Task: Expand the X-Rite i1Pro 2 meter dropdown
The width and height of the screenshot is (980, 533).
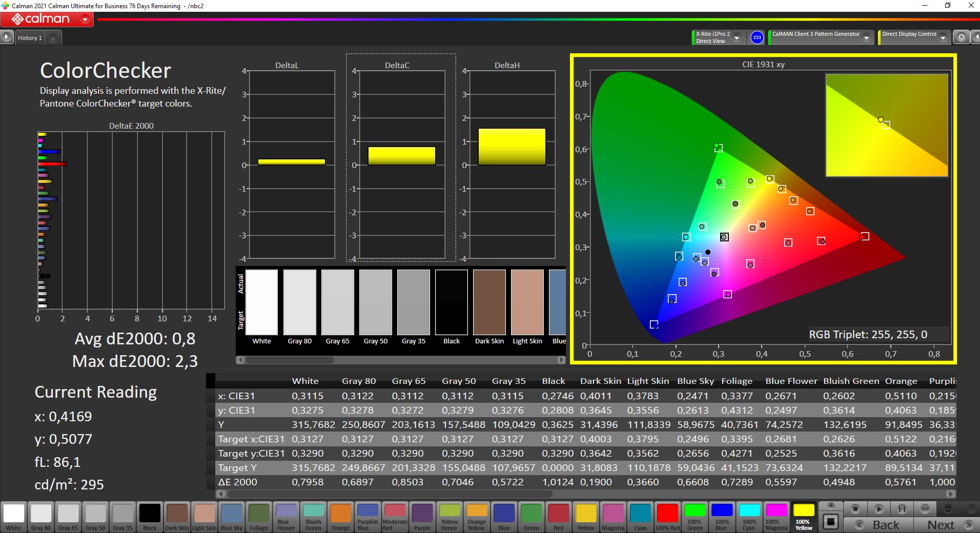Action: point(737,38)
